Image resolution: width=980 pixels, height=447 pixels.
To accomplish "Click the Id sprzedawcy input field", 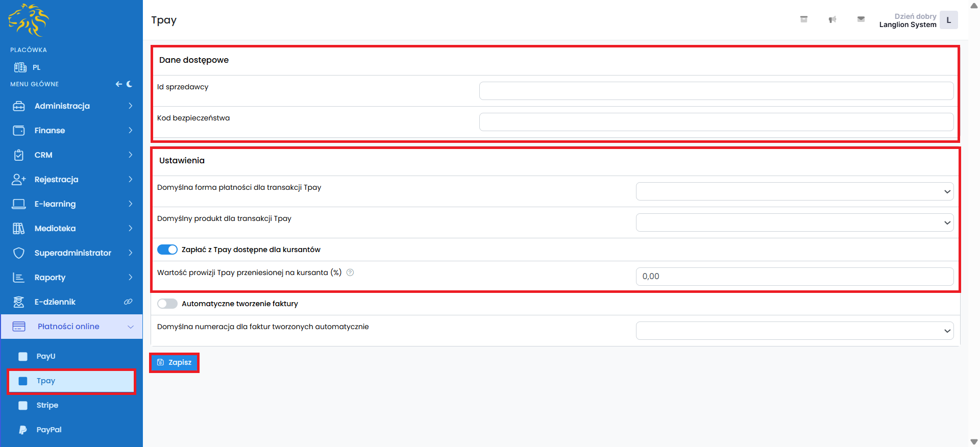I will coord(716,91).
